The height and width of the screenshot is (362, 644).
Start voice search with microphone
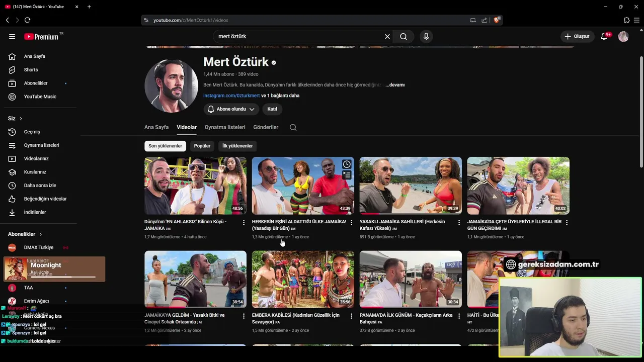point(426,36)
